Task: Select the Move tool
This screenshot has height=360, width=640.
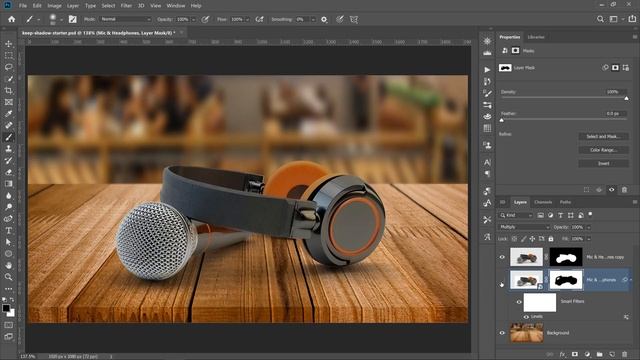Action: pyautogui.click(x=9, y=44)
